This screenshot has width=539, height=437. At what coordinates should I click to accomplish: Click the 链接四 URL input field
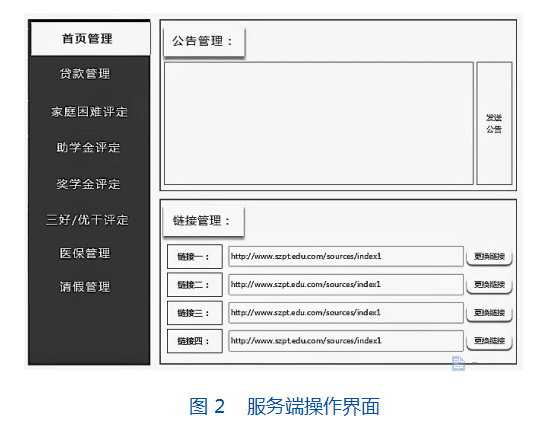tap(346, 341)
